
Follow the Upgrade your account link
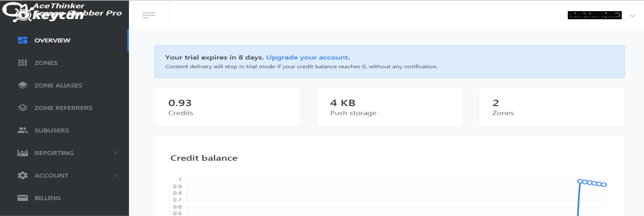click(307, 57)
